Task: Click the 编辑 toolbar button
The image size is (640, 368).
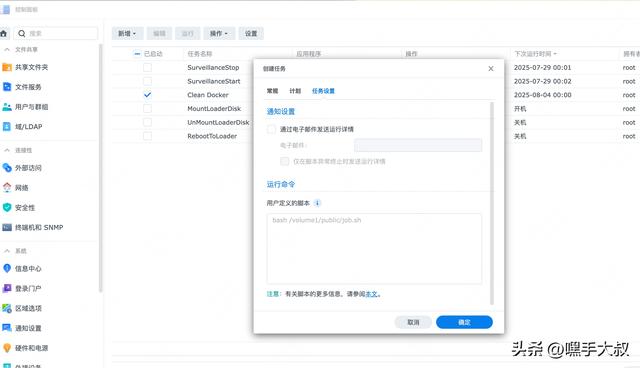Action: pyautogui.click(x=159, y=33)
